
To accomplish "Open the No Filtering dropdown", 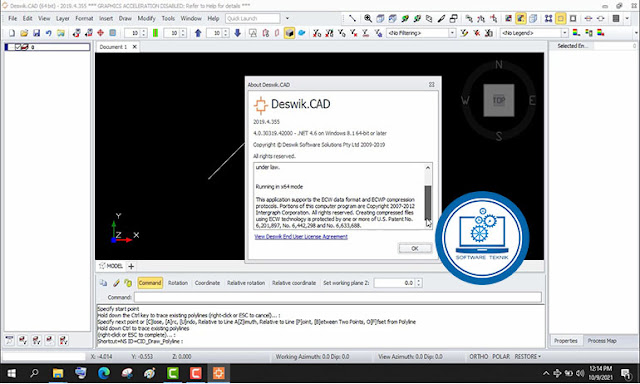I will pos(452,33).
